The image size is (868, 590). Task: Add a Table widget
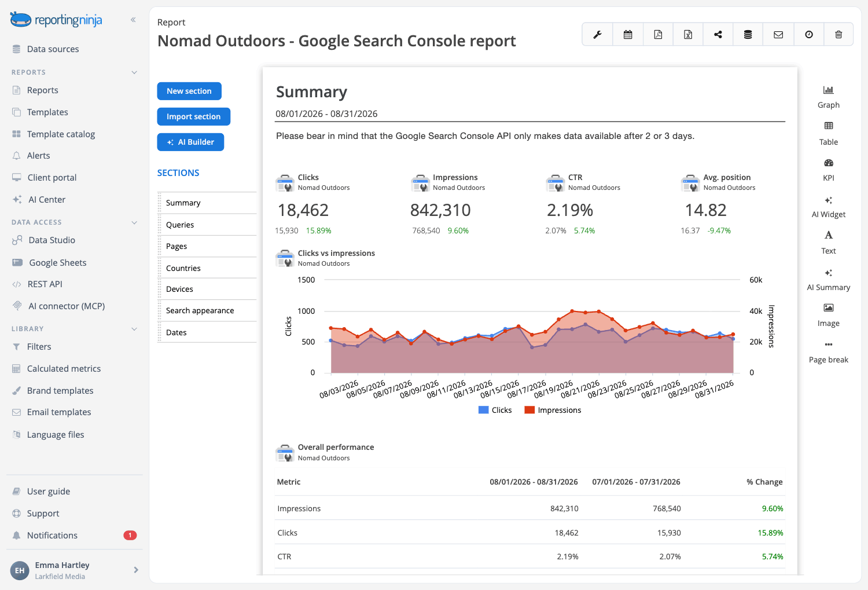[x=829, y=133]
